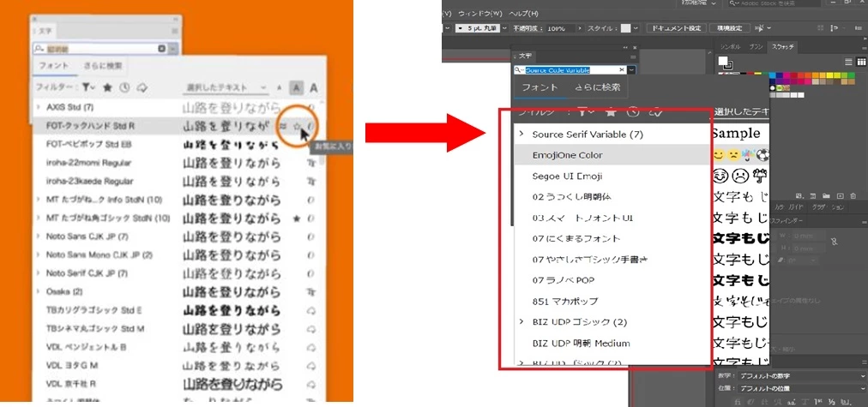Image resolution: width=868 pixels, height=407 pixels.
Task: Switch to さらに検索 tab in dark panel
Action: point(597,87)
